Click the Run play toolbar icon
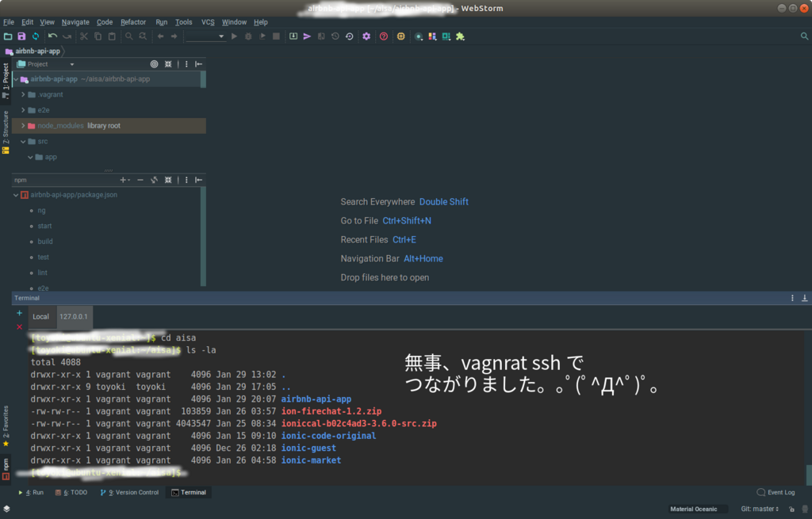Viewport: 812px width, 519px height. tap(234, 36)
